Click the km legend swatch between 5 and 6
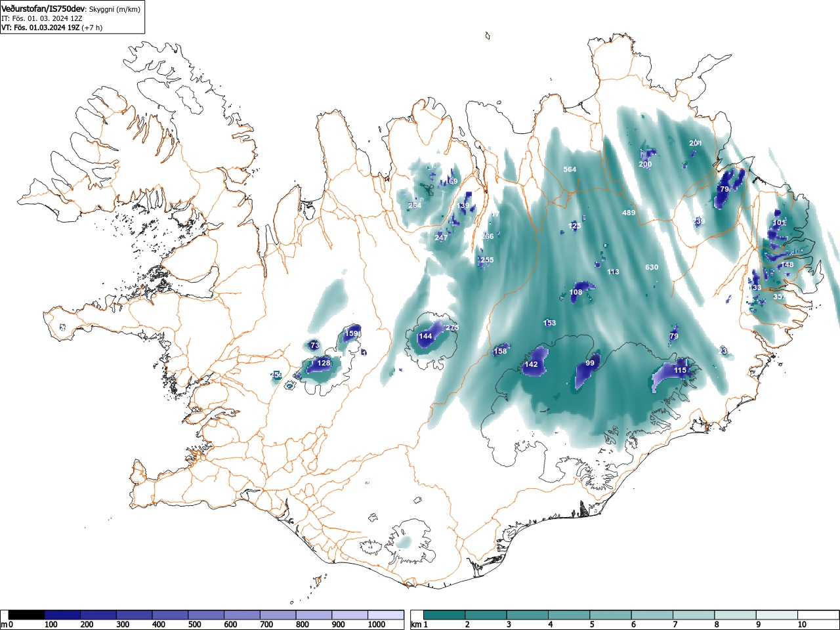 [x=612, y=615]
